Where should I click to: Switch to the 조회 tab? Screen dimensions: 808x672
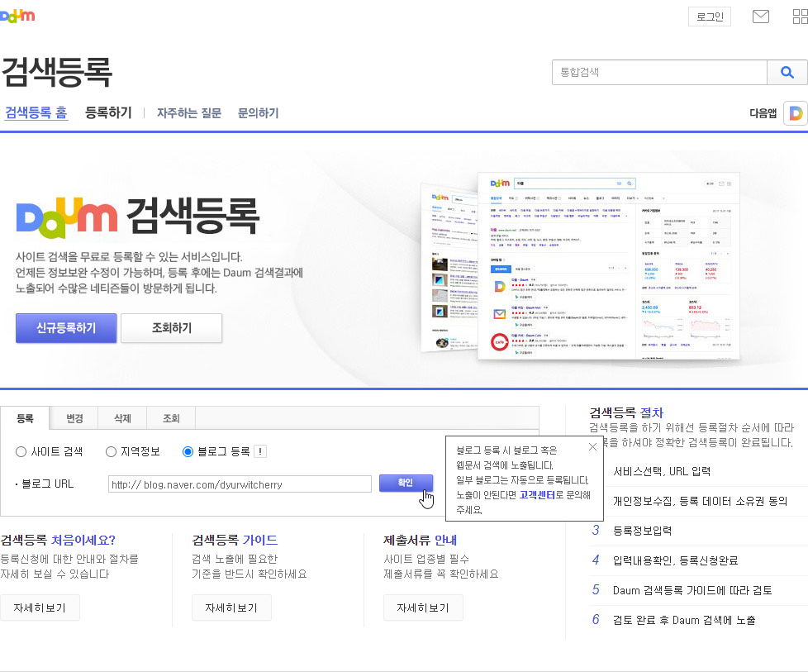coord(171,418)
